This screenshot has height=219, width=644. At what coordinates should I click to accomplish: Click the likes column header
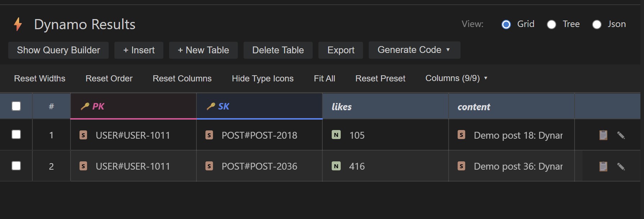[385, 106]
